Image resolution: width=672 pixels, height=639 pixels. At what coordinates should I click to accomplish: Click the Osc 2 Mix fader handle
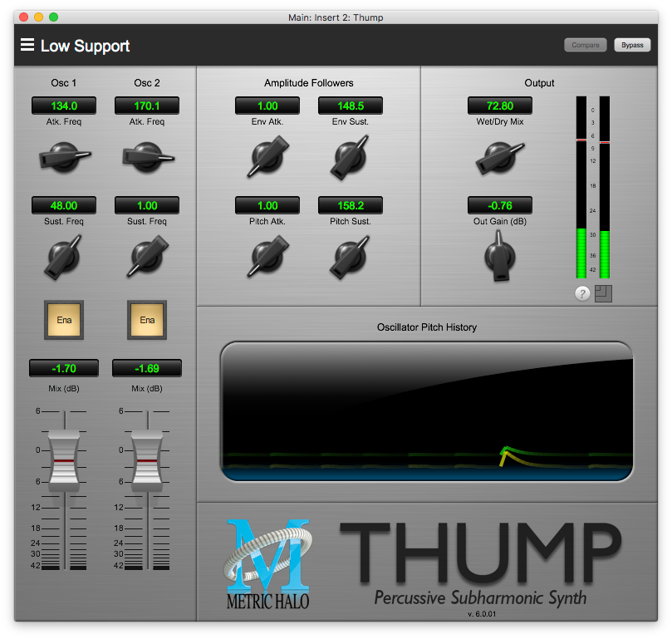tap(147, 459)
